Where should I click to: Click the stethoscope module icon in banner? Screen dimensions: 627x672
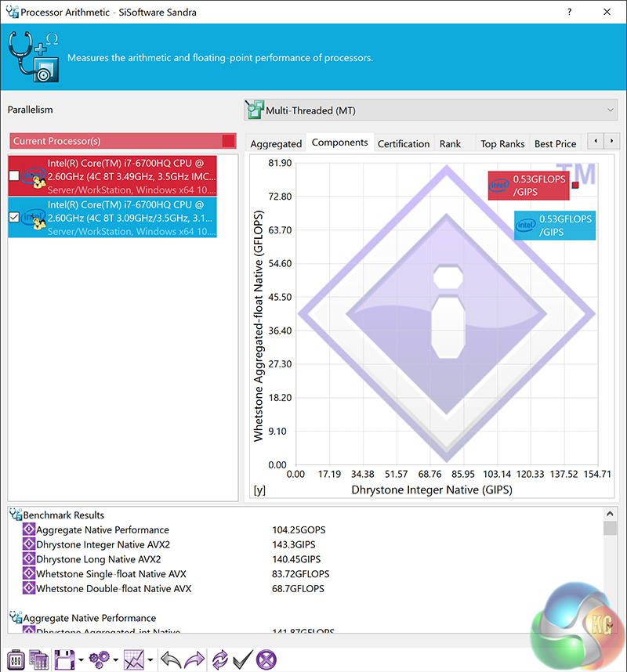coord(34,56)
